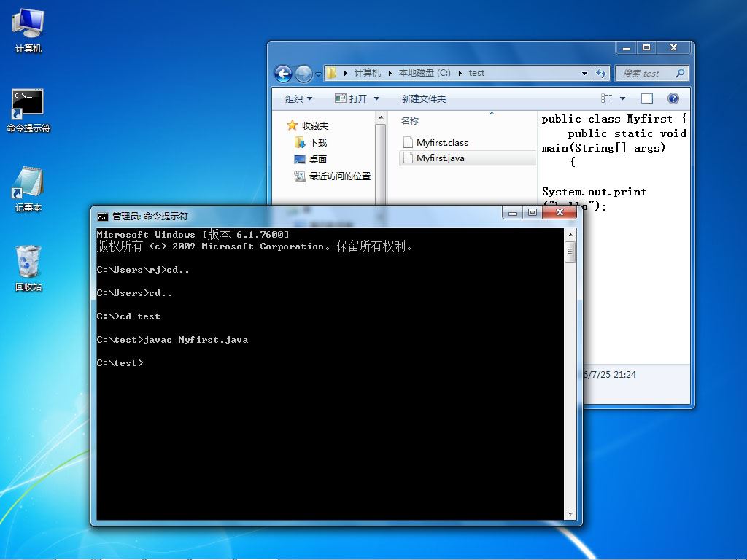This screenshot has height=560, width=747.
Task: Click 本地磁盘 (C:) in the address path
Action: pos(425,73)
